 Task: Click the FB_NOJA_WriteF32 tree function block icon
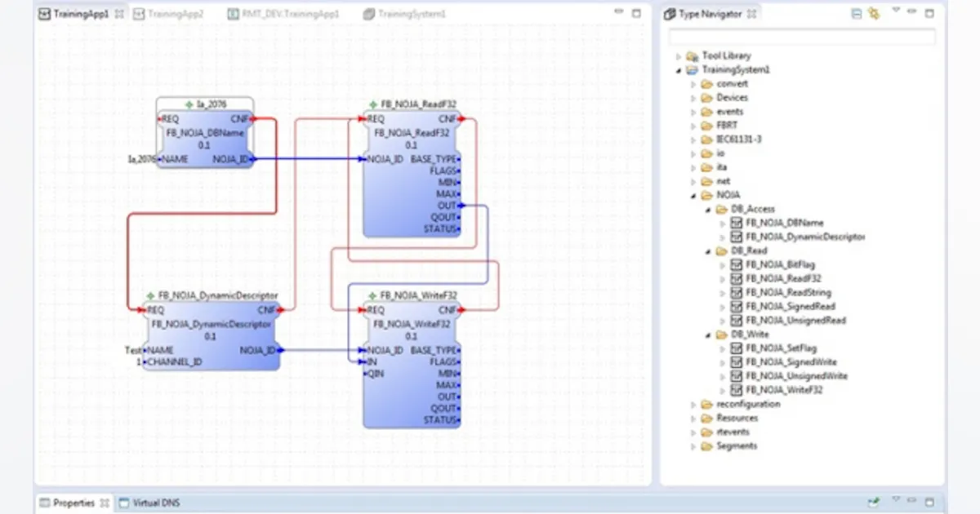coord(737,390)
